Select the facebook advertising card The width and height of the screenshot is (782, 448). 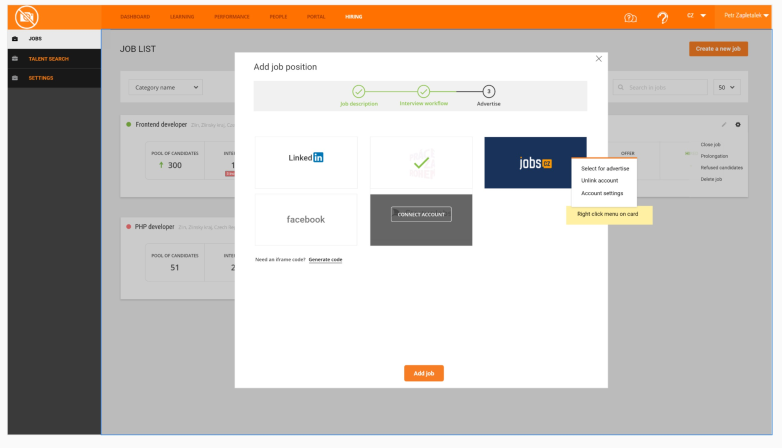pos(306,220)
